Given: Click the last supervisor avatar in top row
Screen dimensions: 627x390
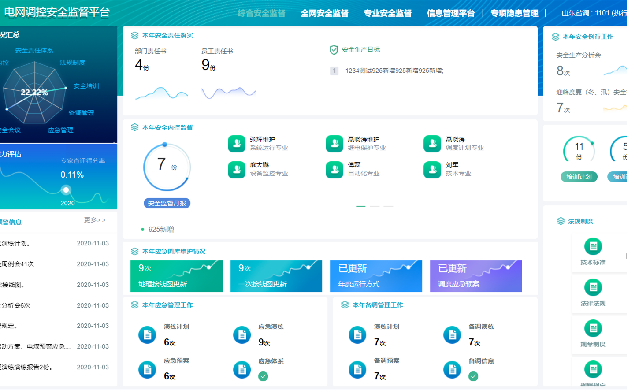Looking at the screenshot, I should [432, 144].
